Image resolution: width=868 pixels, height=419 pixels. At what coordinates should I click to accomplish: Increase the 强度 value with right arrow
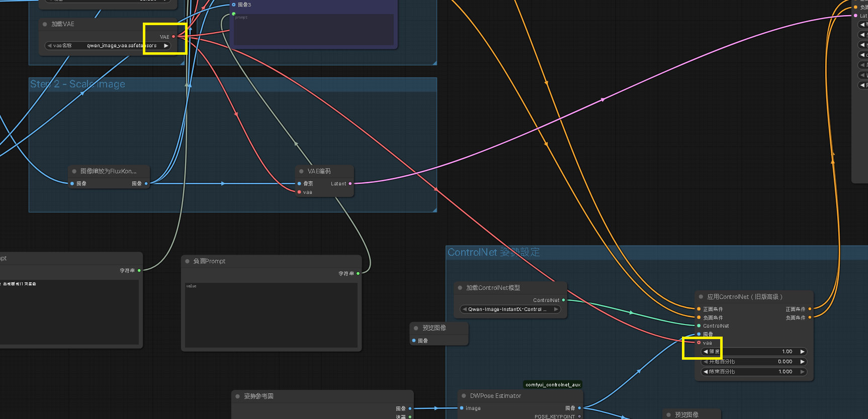coord(802,352)
